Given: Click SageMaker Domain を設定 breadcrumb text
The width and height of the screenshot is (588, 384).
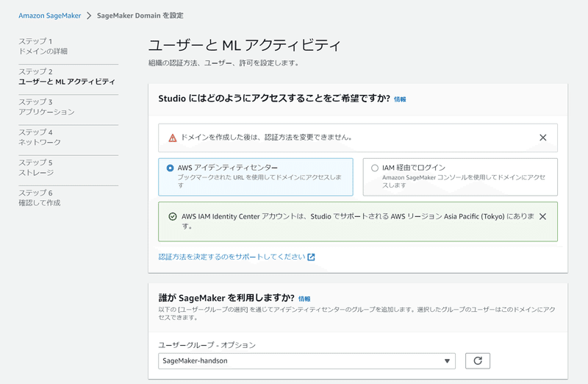Looking at the screenshot, I should (140, 15).
